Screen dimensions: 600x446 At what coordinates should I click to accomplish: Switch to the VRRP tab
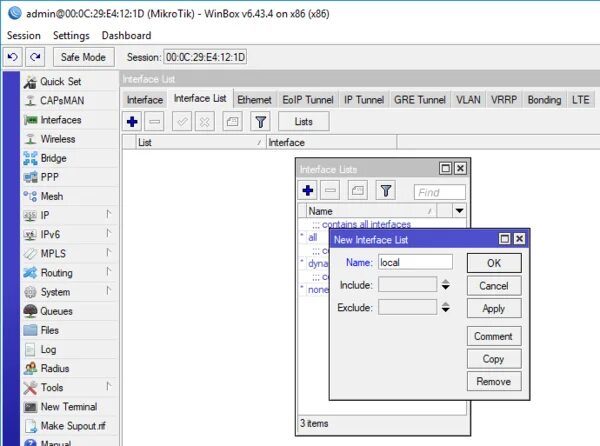pyautogui.click(x=504, y=100)
